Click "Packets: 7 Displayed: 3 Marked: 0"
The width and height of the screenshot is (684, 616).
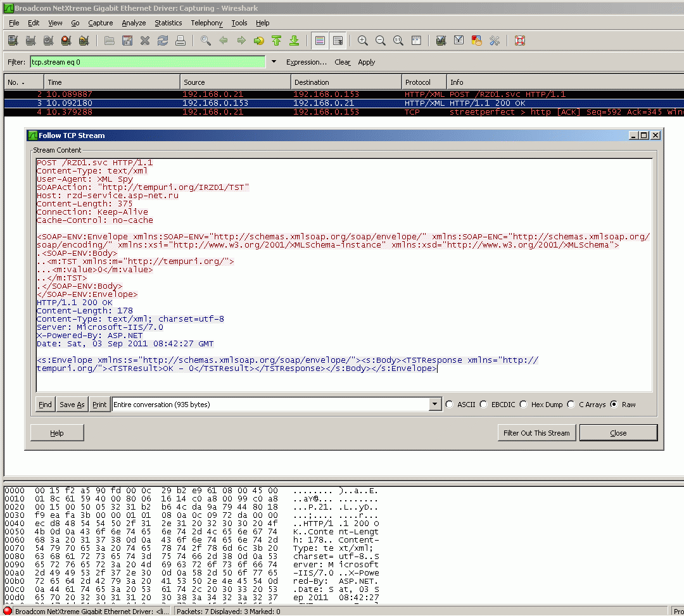(x=229, y=611)
